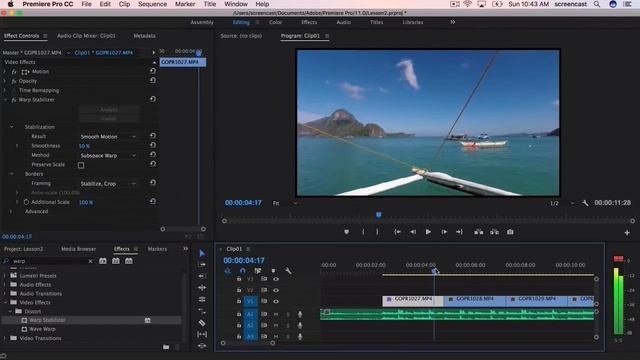Open the Marker menu
The image size is (640, 360).
coord(185,4)
